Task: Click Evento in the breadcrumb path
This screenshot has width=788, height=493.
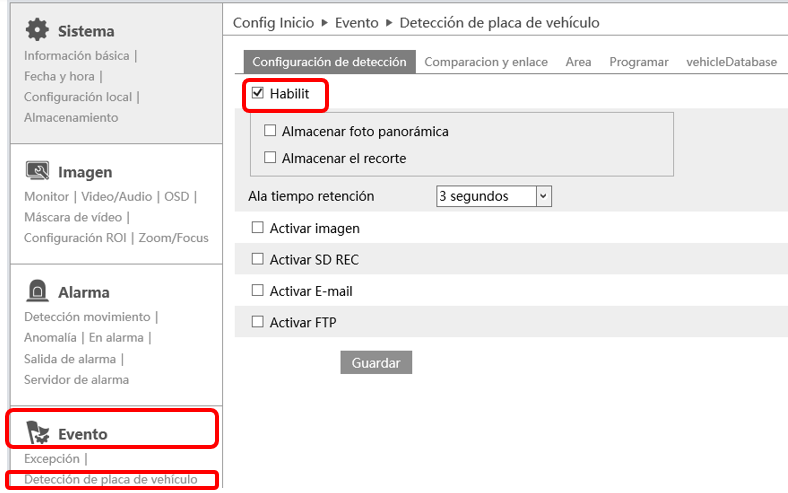Action: point(357,23)
